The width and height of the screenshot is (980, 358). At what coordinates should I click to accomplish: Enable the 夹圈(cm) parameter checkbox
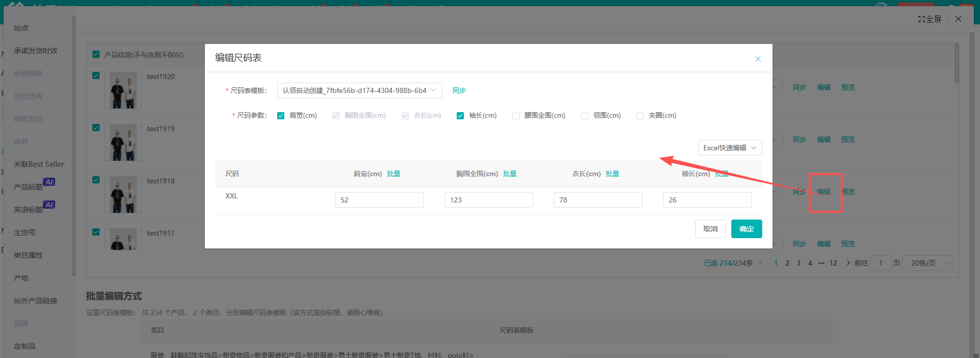[x=640, y=116]
